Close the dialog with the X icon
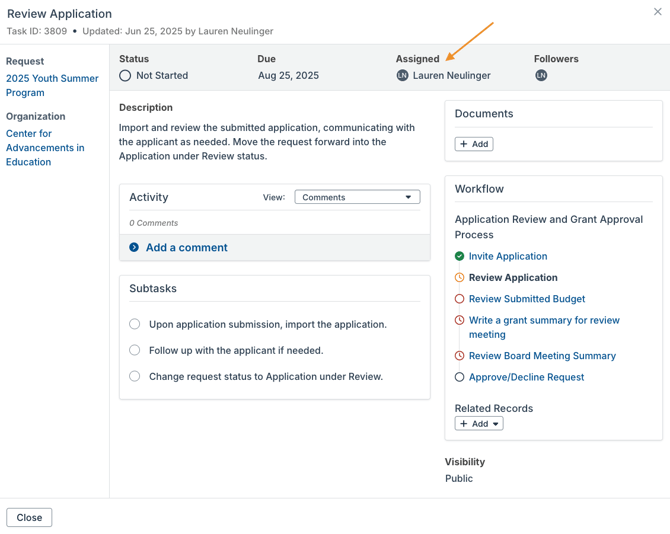 [656, 12]
